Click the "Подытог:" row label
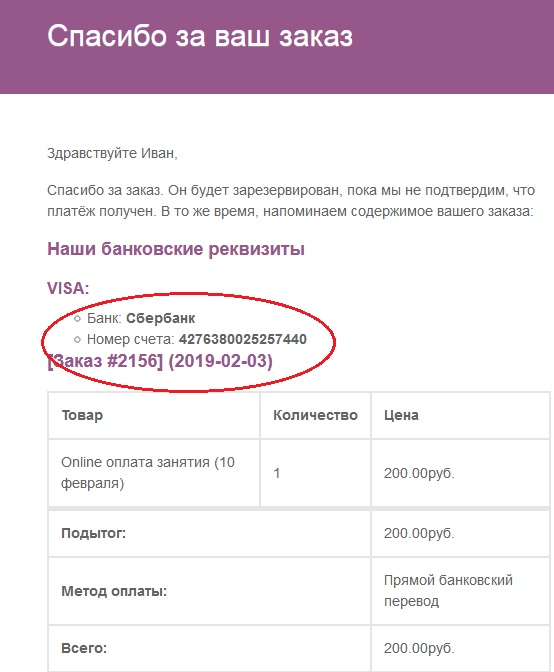 coord(93,533)
